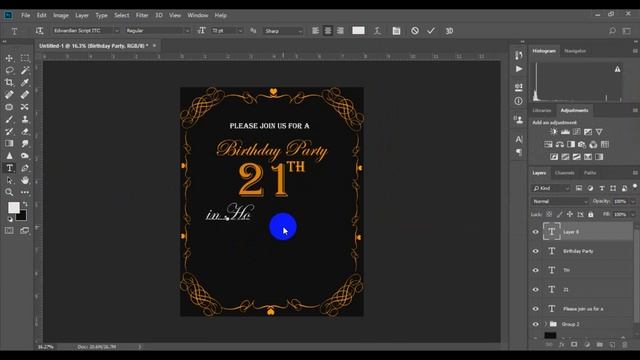Create warped text
Viewport: 640px width, 360px height.
click(378, 31)
